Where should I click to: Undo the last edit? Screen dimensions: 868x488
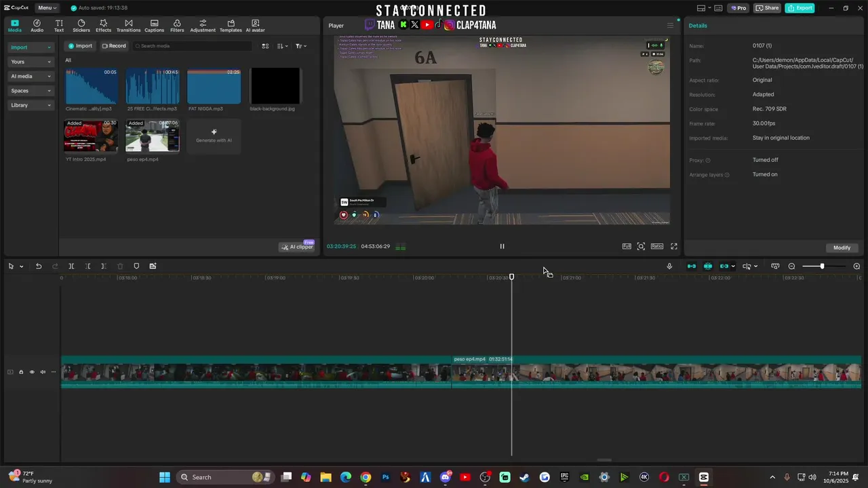coord(39,266)
